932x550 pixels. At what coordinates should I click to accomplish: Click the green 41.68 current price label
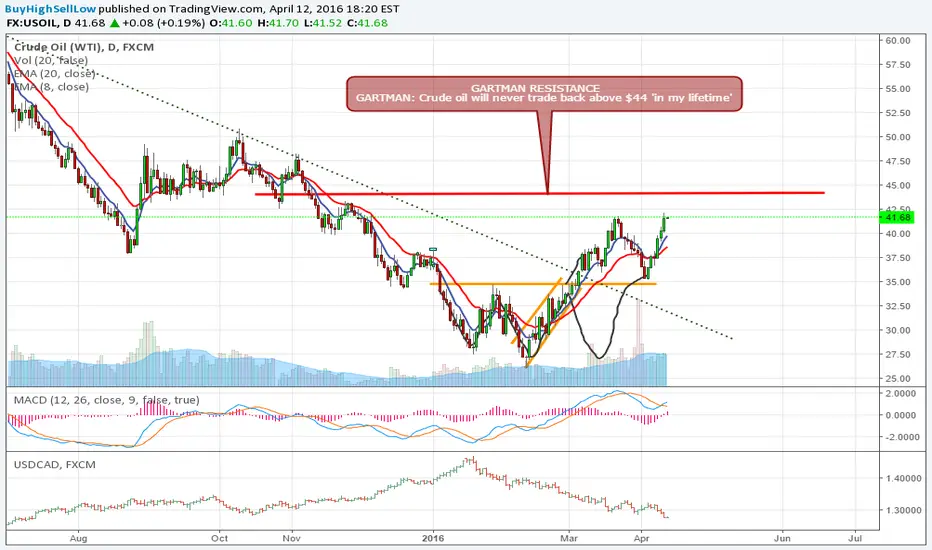tap(898, 217)
